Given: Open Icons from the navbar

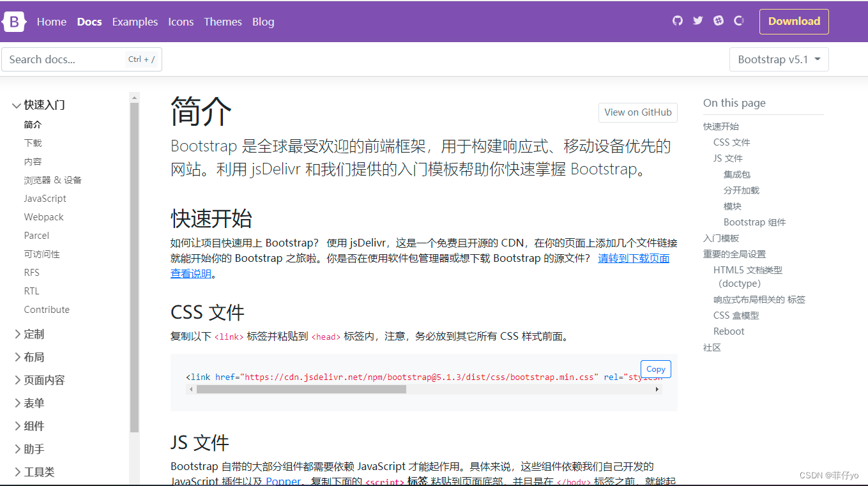Looking at the screenshot, I should [181, 22].
